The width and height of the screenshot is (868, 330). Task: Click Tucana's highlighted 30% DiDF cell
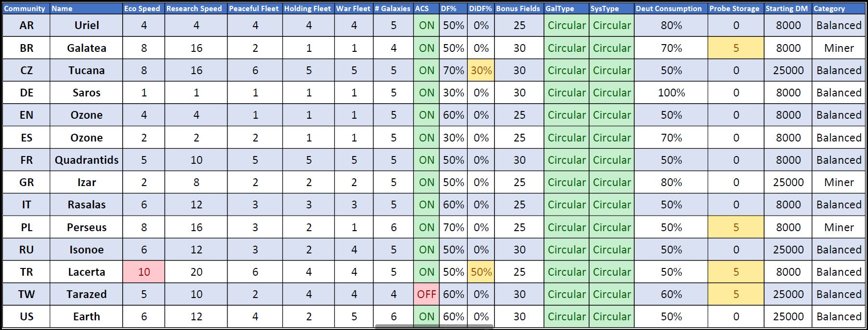point(481,70)
